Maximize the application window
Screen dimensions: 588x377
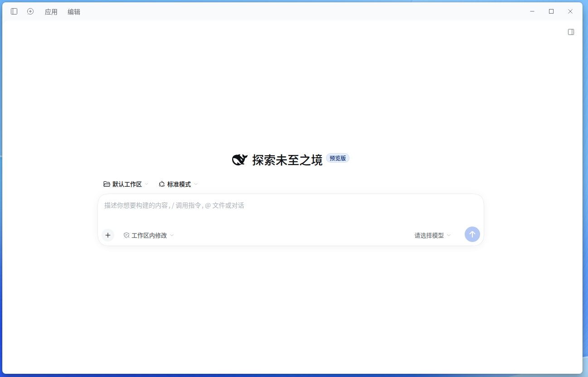pyautogui.click(x=551, y=11)
